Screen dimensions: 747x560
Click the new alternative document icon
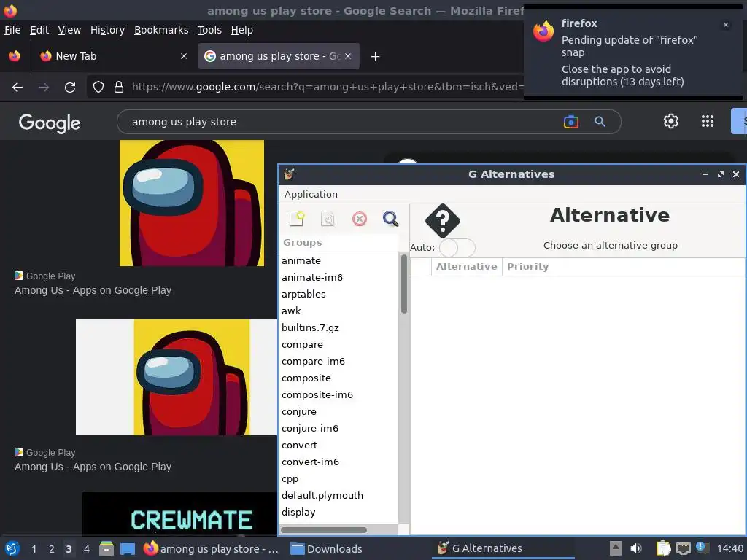[x=297, y=219]
